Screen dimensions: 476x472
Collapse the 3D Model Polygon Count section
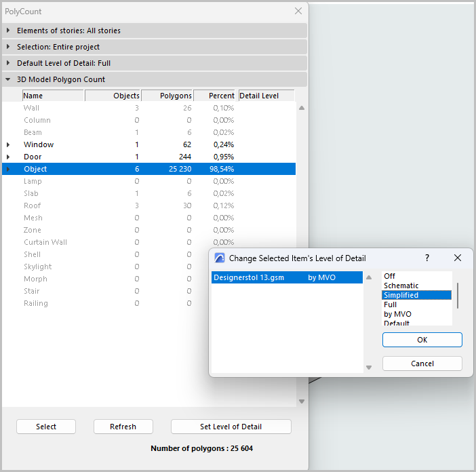8,79
